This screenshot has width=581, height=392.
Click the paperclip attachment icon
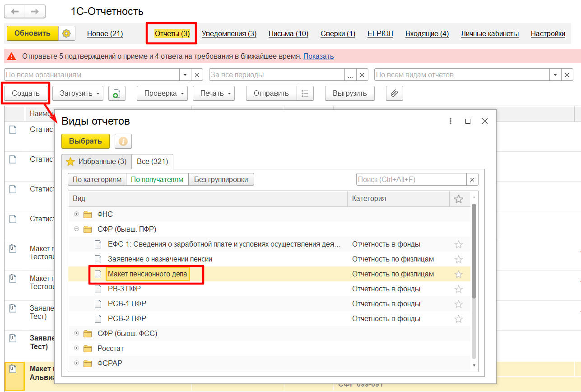point(394,93)
